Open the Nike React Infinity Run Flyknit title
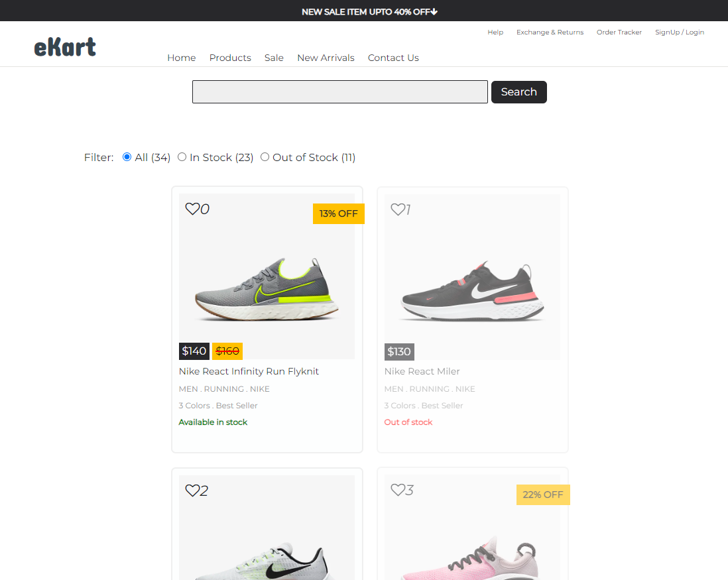The image size is (728, 580). pyautogui.click(x=249, y=371)
